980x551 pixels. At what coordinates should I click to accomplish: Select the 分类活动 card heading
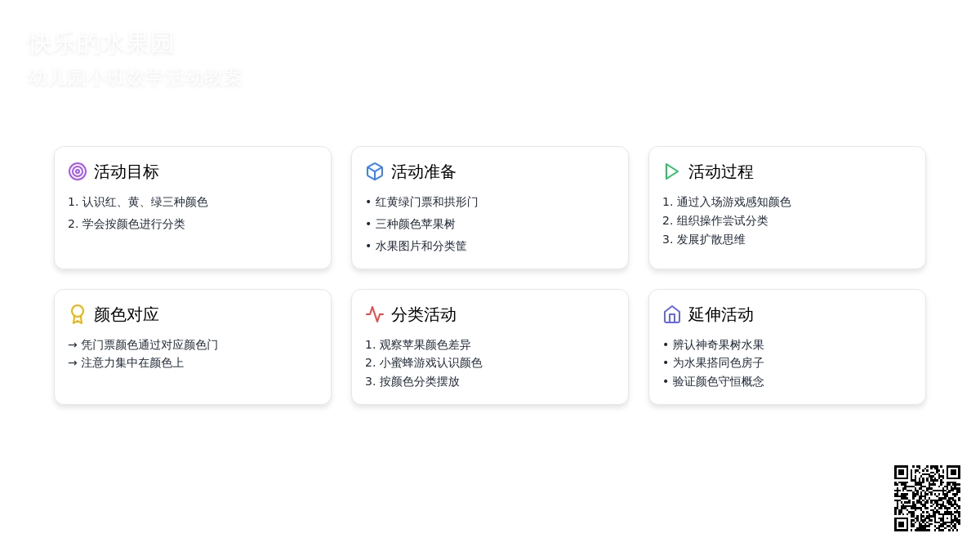click(423, 314)
